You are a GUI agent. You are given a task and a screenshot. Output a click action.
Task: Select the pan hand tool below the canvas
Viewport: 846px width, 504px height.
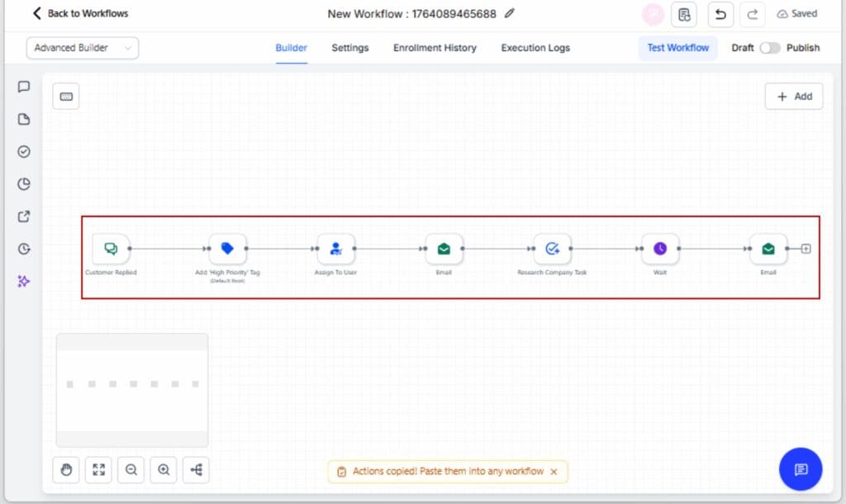(x=66, y=469)
